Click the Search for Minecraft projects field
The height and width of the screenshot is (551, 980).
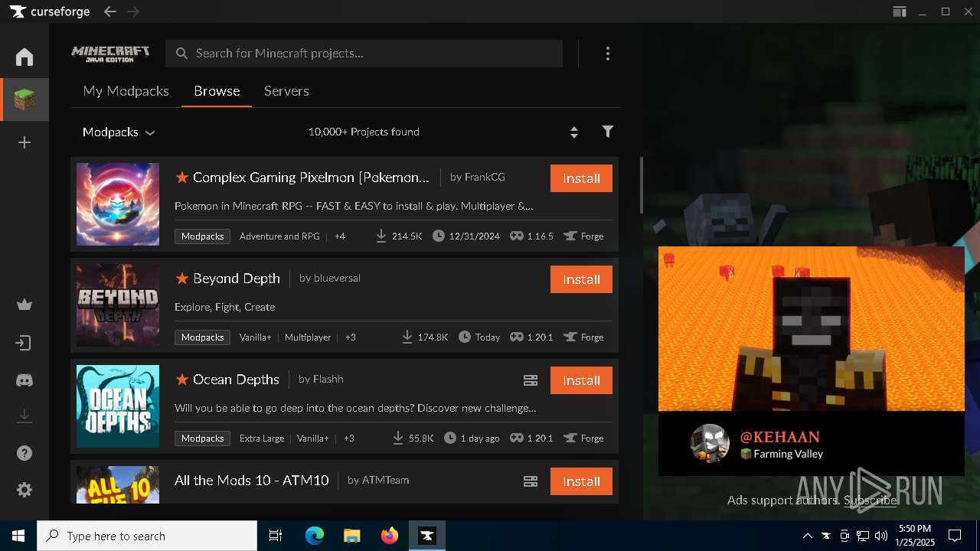tap(364, 54)
